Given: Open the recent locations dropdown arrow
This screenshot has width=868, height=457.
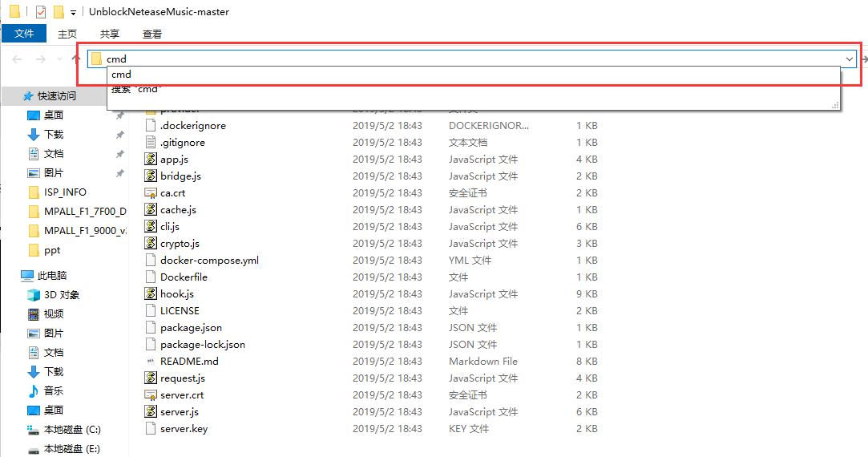Looking at the screenshot, I should coord(60,59).
